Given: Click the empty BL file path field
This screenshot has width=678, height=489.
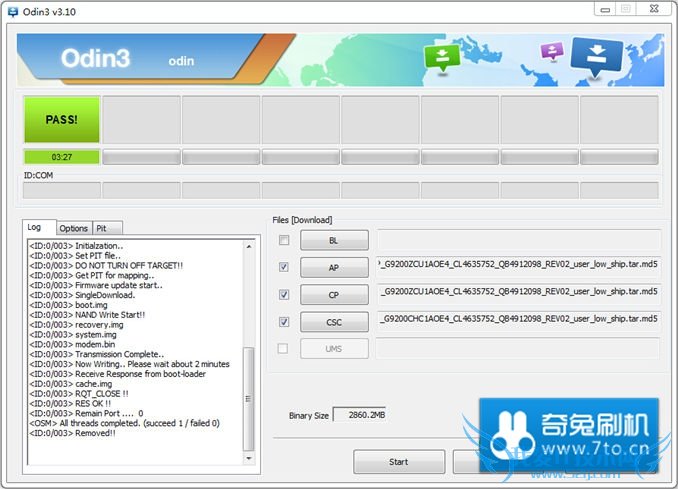Looking at the screenshot, I should 519,240.
